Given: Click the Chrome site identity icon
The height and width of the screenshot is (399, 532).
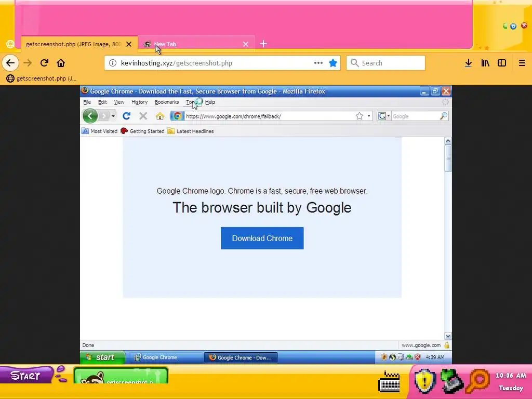Looking at the screenshot, I should tap(177, 116).
